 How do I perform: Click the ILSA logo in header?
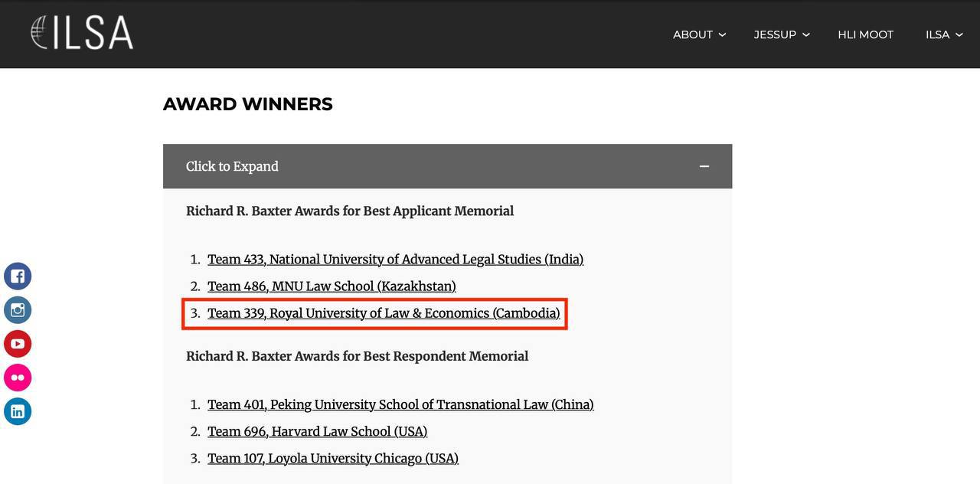pyautogui.click(x=82, y=34)
